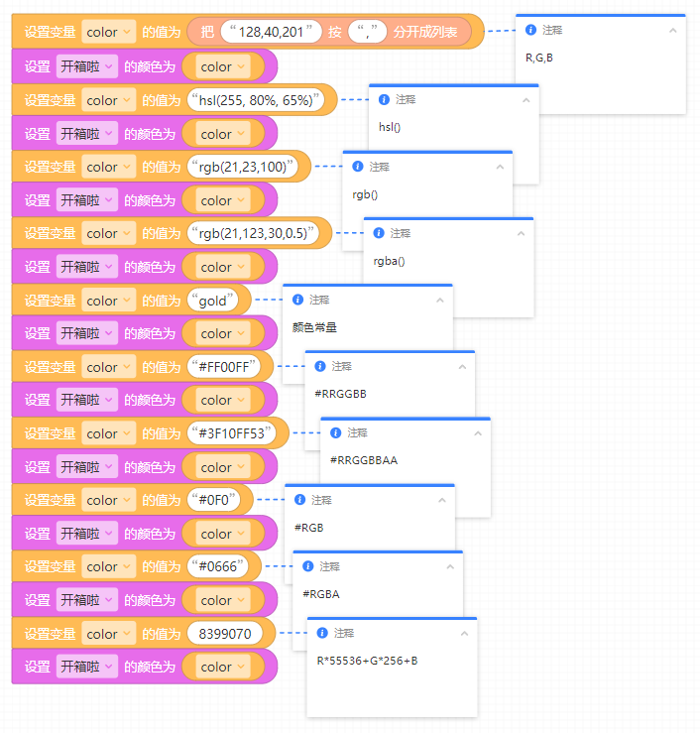Viewport: 700px width, 733px height.
Task: Click the "128,40,201" text input
Action: (271, 32)
